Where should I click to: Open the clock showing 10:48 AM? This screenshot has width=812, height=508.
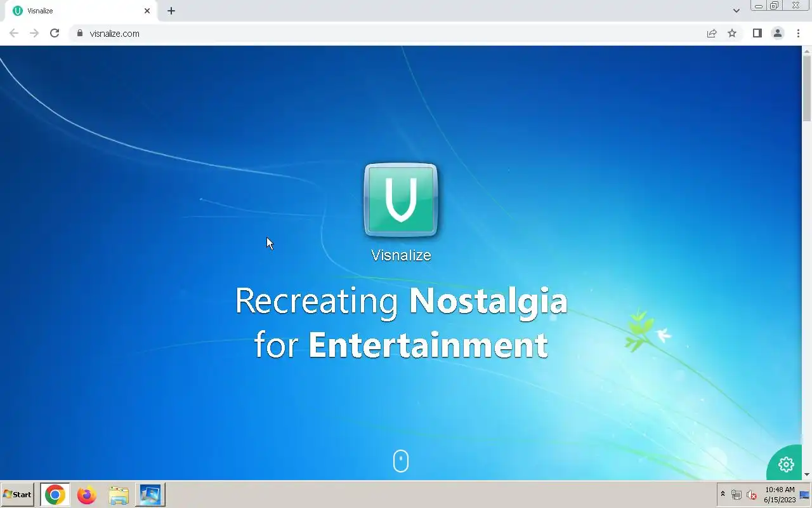[780, 495]
